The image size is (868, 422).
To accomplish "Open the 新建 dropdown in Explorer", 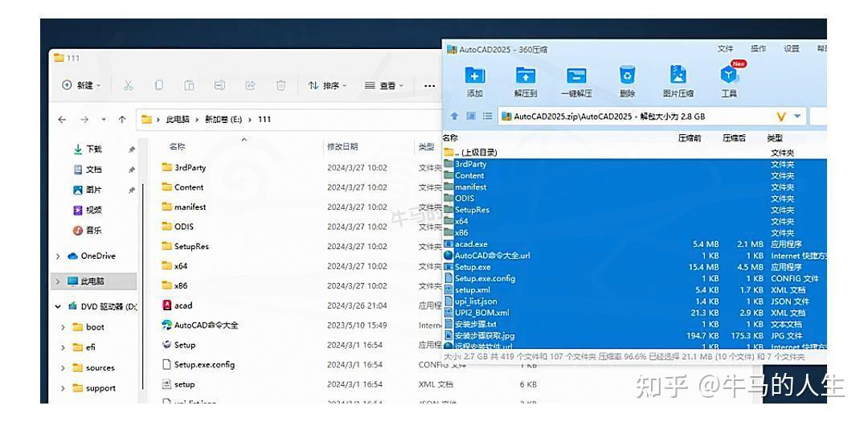I will point(81,85).
